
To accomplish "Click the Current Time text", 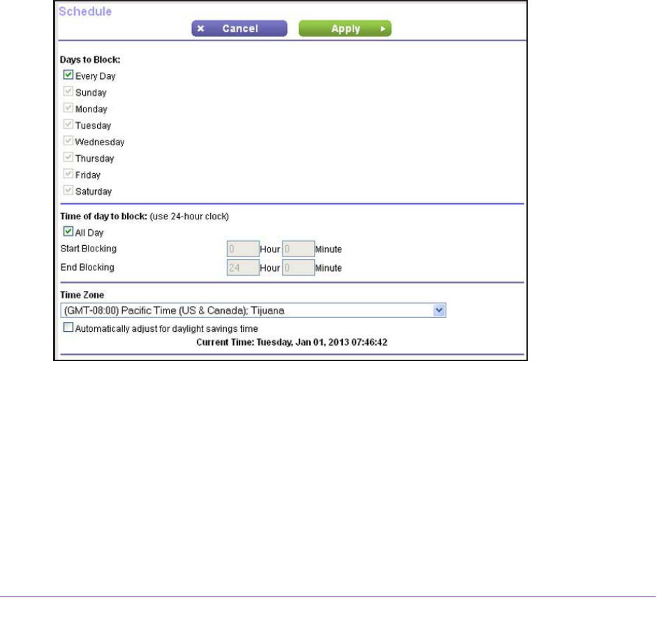I will click(292, 342).
